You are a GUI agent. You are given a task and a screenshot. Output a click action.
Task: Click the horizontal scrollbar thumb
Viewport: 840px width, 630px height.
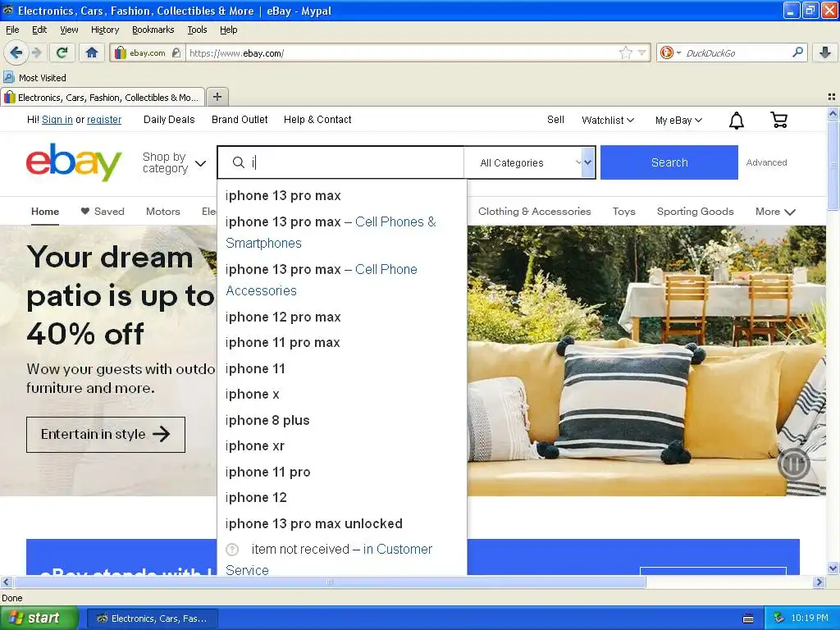(330, 582)
